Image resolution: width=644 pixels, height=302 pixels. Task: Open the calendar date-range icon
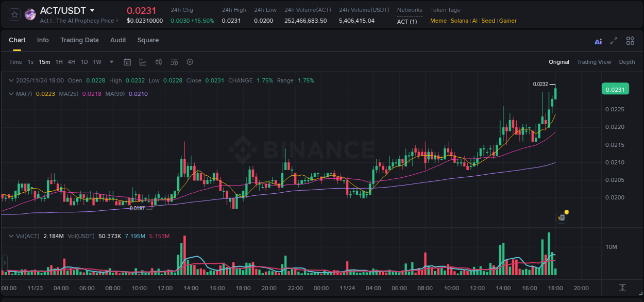tap(127, 62)
